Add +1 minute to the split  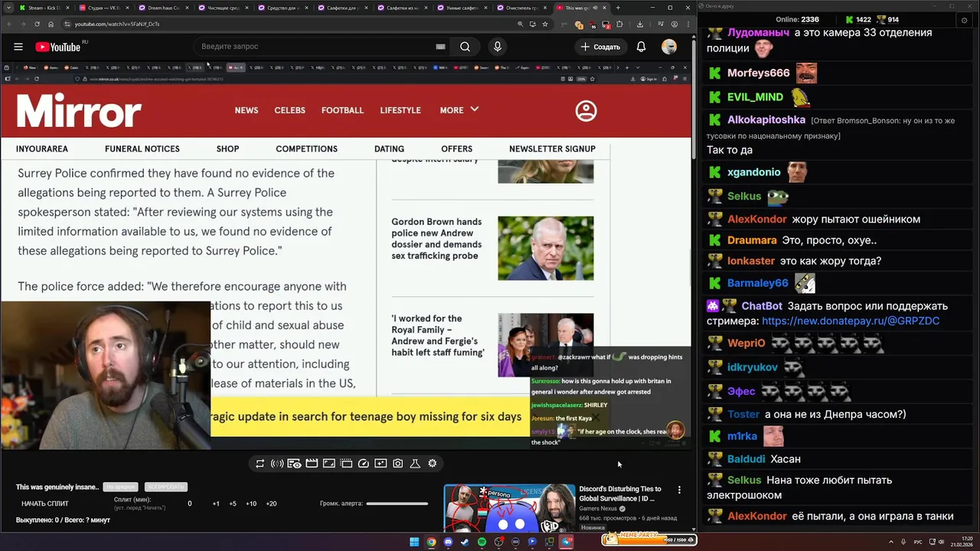[216, 504]
